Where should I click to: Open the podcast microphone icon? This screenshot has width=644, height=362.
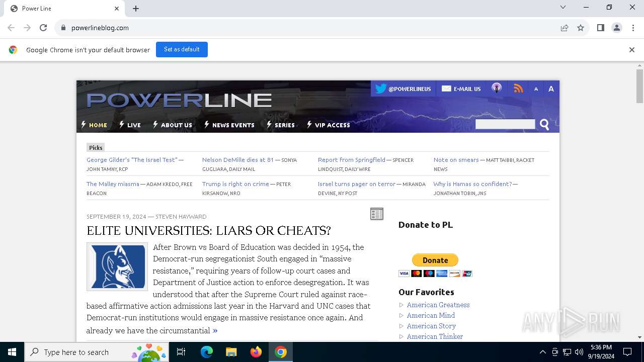[497, 88]
